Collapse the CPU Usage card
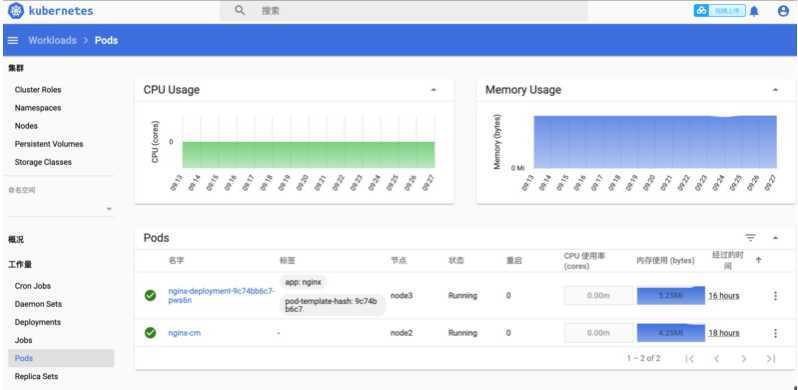Image resolution: width=798 pixels, height=390 pixels. (434, 90)
